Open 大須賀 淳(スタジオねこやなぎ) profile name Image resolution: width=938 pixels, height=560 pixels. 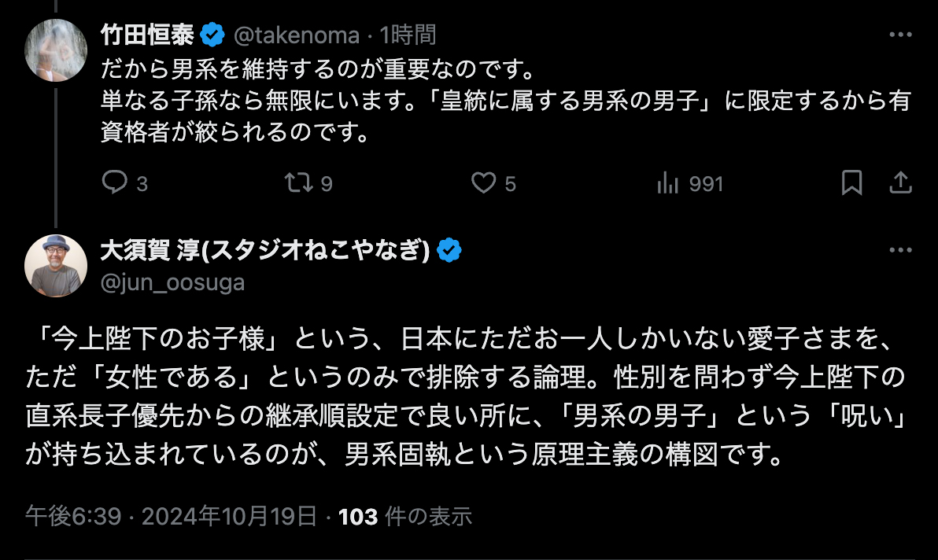click(x=264, y=251)
